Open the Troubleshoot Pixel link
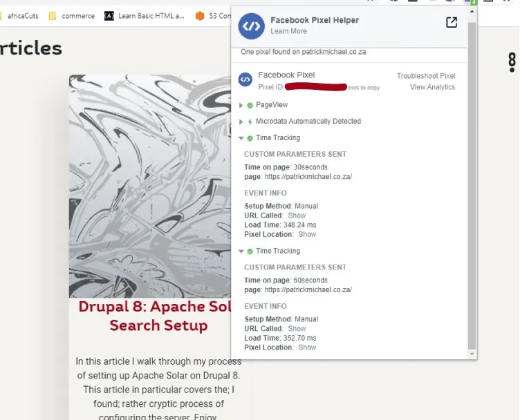Image resolution: width=520 pixels, height=420 pixels. click(x=426, y=76)
